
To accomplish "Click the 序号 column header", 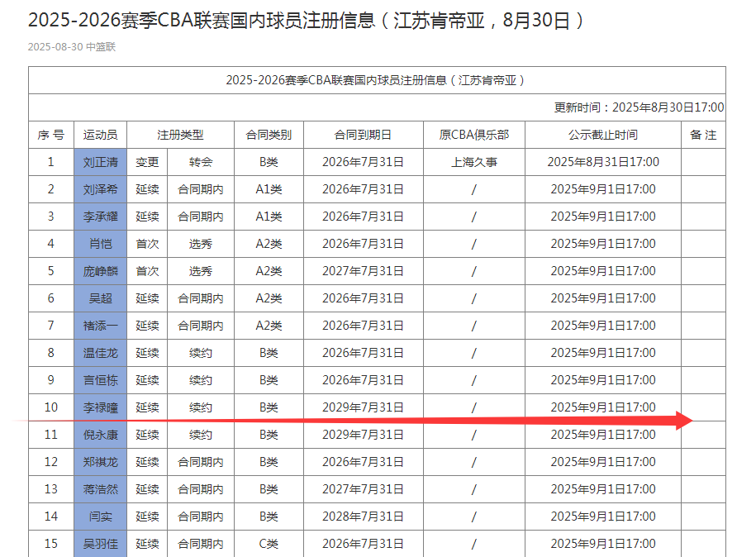I will point(50,135).
